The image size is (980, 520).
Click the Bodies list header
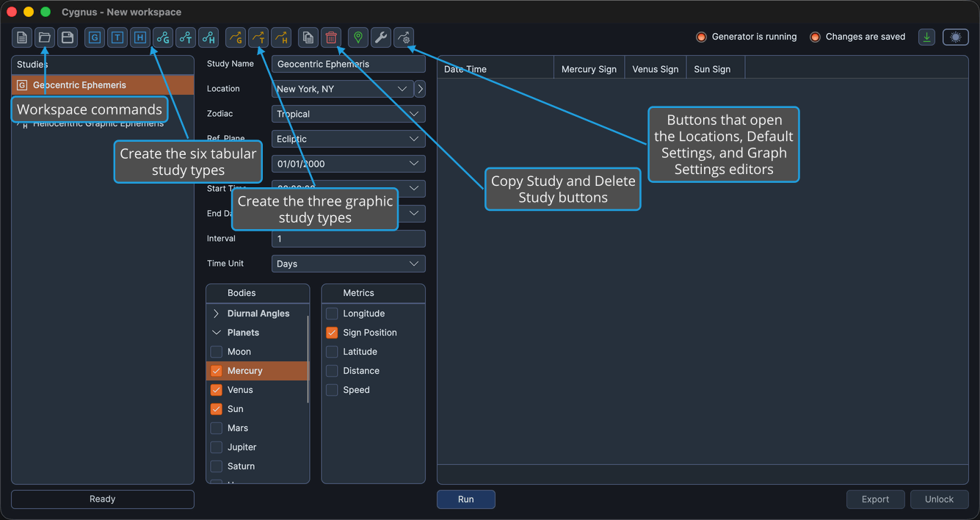point(258,293)
